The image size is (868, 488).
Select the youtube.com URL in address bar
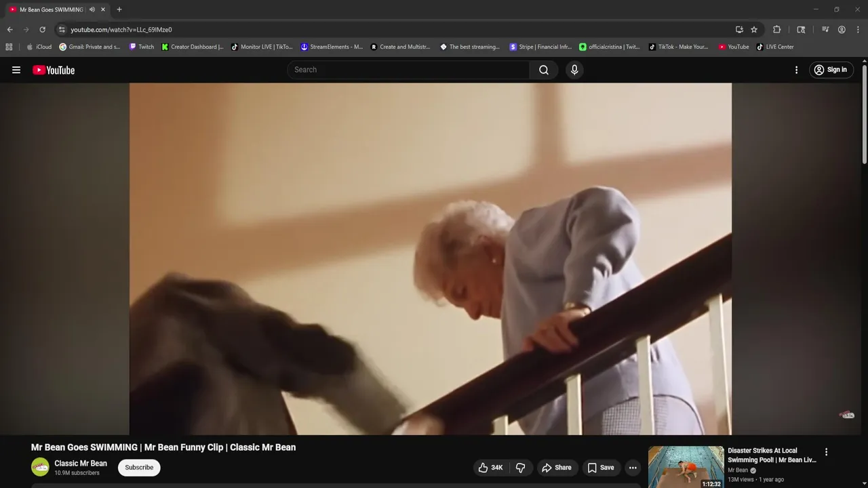pyautogui.click(x=121, y=30)
